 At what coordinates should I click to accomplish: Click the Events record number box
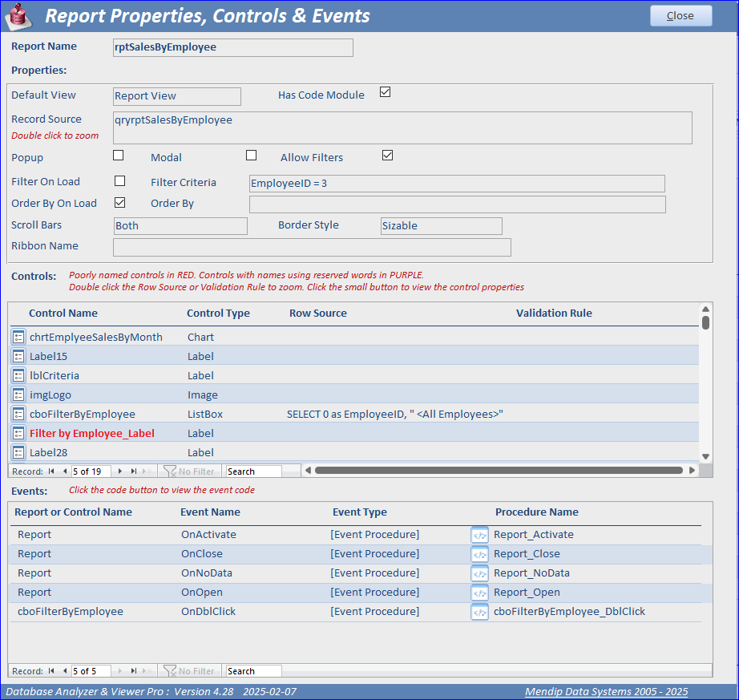click(x=91, y=671)
